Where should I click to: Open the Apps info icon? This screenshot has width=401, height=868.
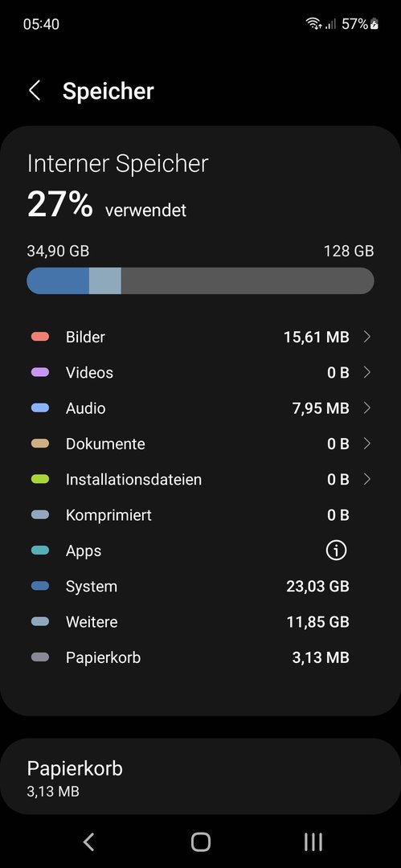[336, 551]
